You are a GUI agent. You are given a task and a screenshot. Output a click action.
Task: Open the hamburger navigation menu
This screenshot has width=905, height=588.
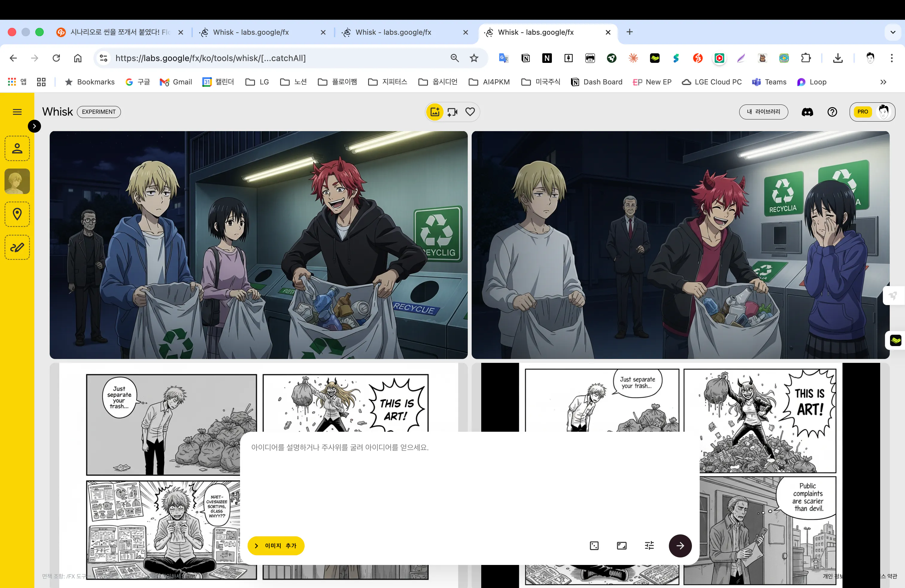click(17, 112)
